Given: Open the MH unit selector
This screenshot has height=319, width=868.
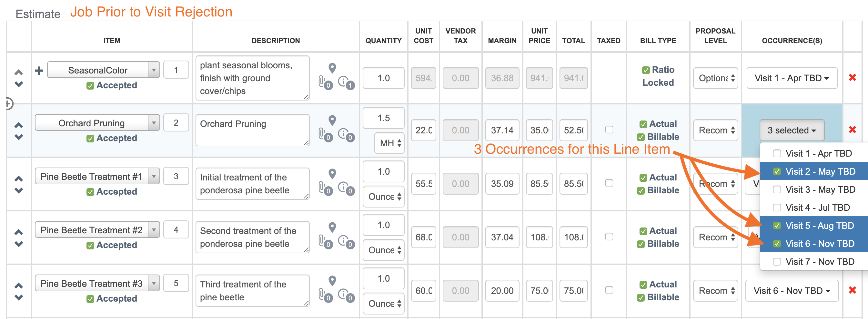Looking at the screenshot, I should point(390,143).
